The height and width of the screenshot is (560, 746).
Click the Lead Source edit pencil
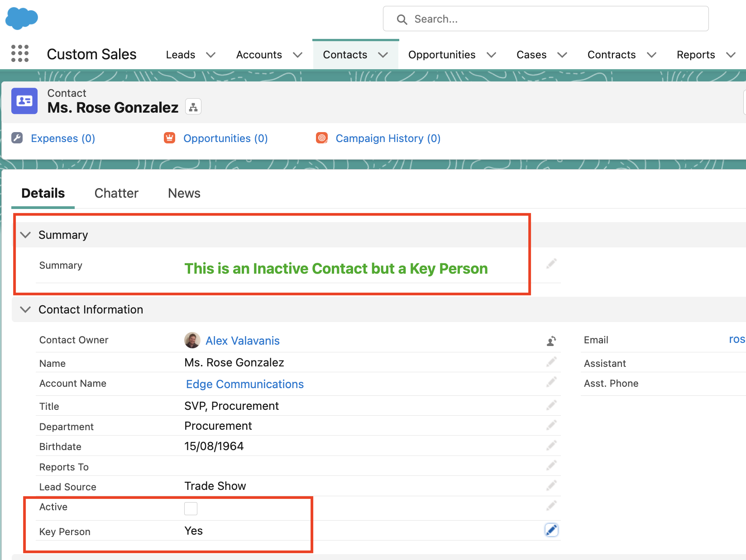551,486
